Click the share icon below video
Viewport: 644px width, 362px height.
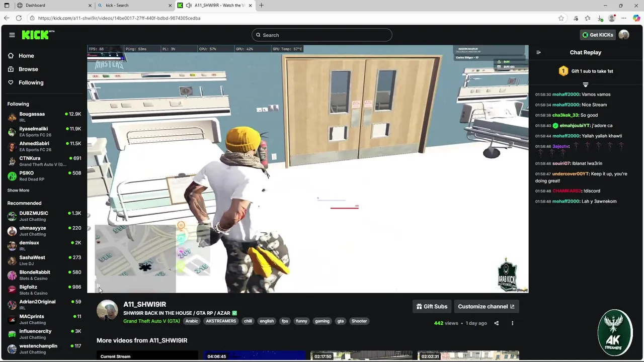(x=496, y=323)
